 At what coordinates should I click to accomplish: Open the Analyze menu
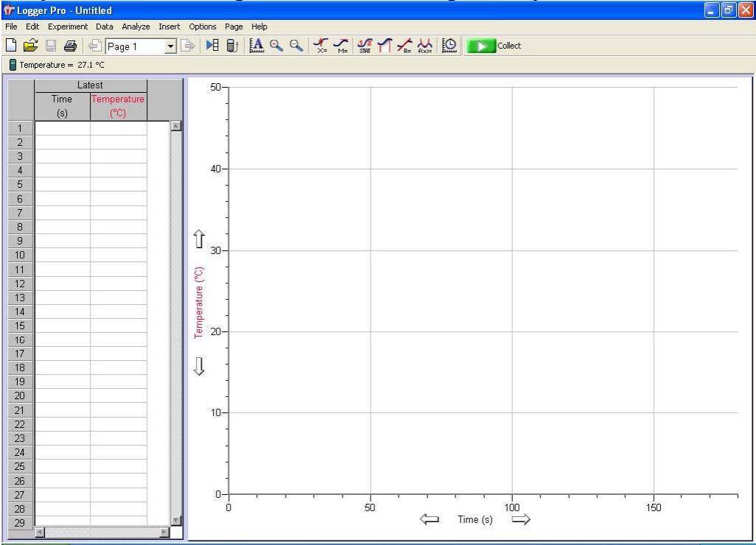pyautogui.click(x=136, y=27)
